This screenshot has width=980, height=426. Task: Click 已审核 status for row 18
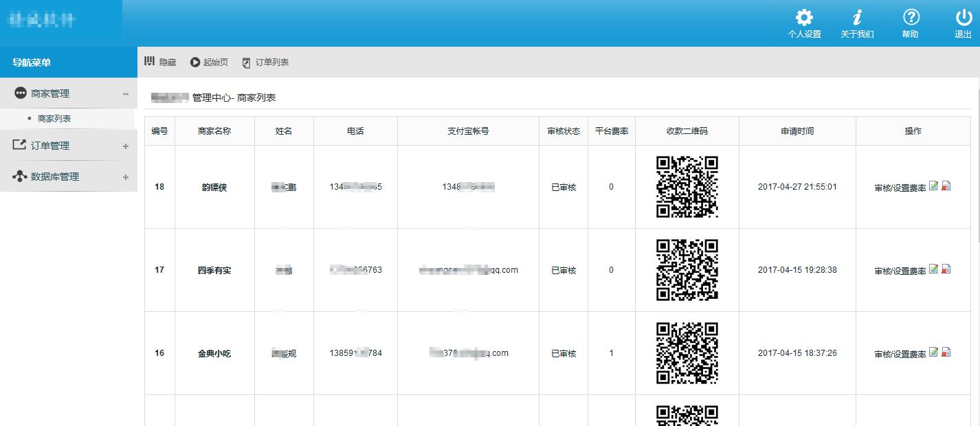pyautogui.click(x=564, y=187)
